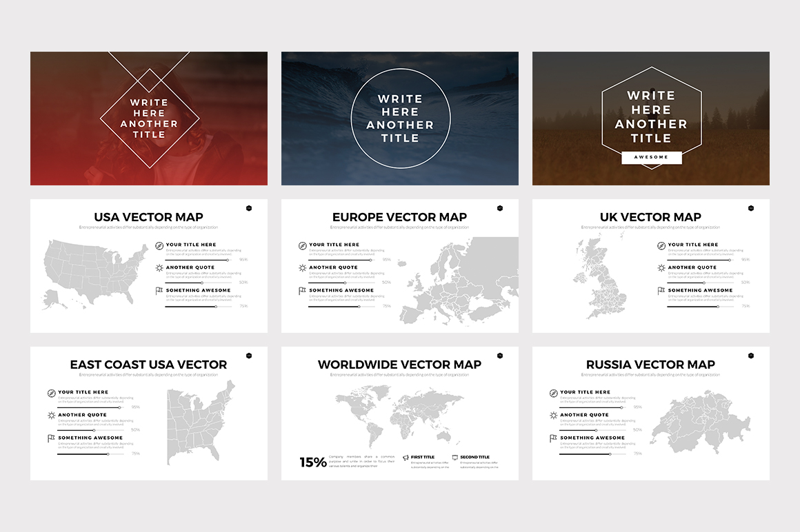The image size is (800, 532).
Task: Click the megaphone icon beside First Title
Action: tap(406, 458)
